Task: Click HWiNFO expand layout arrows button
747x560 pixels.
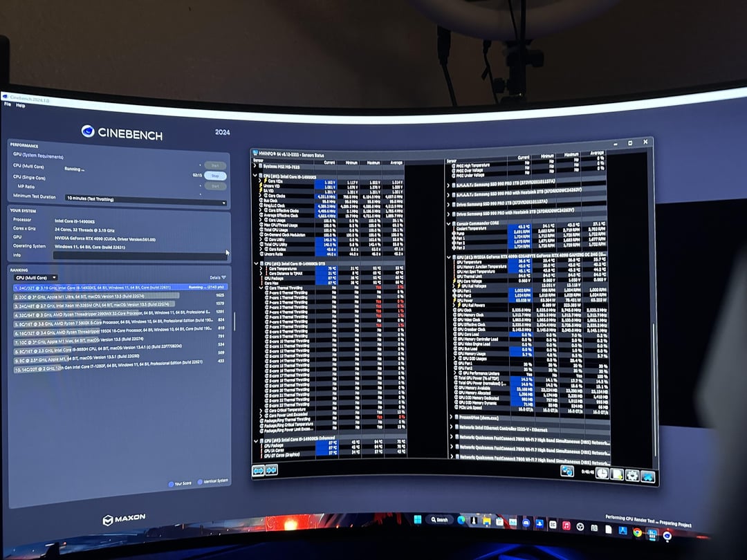Action: (258, 471)
